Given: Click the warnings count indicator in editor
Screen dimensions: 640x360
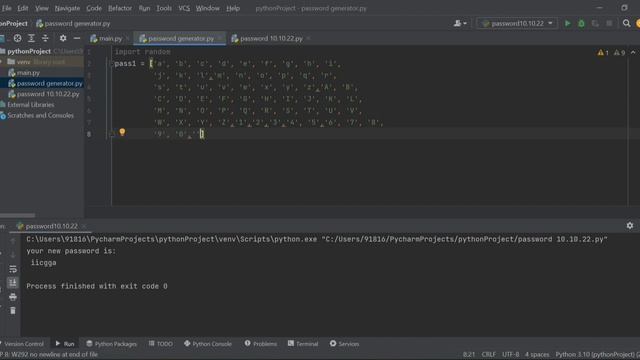Looking at the screenshot, I should [603, 53].
